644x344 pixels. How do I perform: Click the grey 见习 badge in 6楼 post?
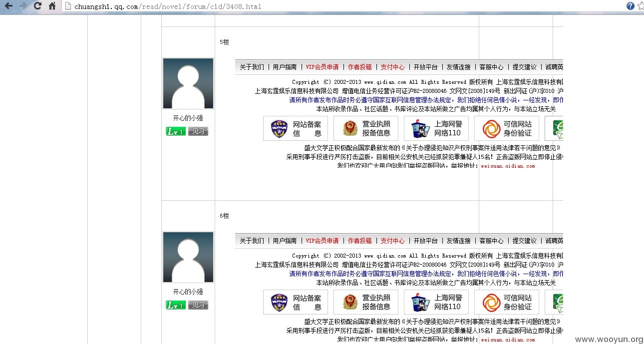198,305
